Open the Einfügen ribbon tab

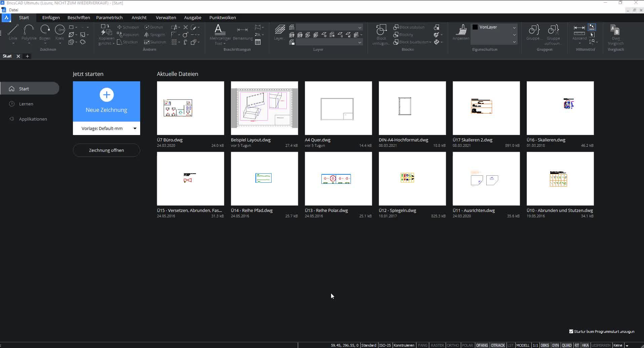(x=51, y=17)
